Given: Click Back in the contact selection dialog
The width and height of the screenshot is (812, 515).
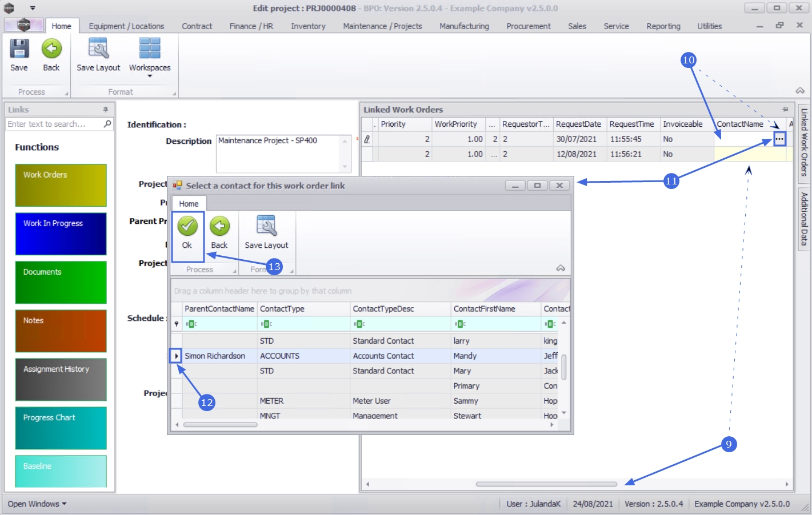Looking at the screenshot, I should point(219,233).
